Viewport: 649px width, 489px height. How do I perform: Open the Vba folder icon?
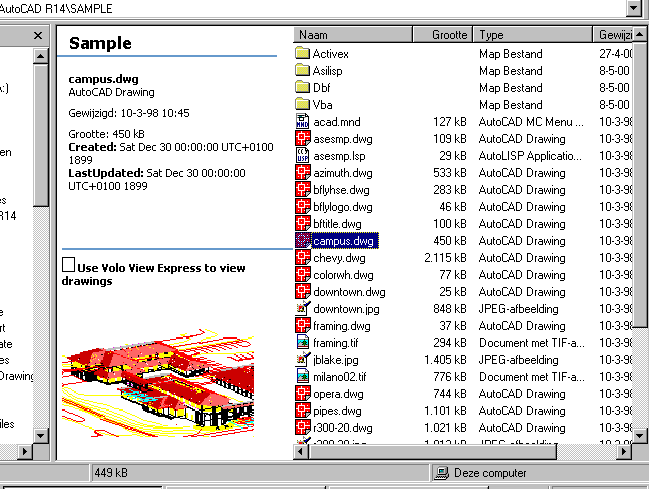(303, 104)
